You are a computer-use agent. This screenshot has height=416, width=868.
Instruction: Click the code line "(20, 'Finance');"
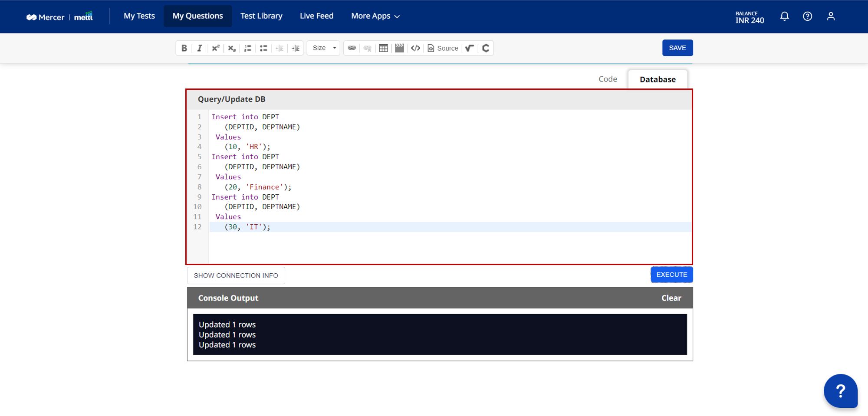258,187
